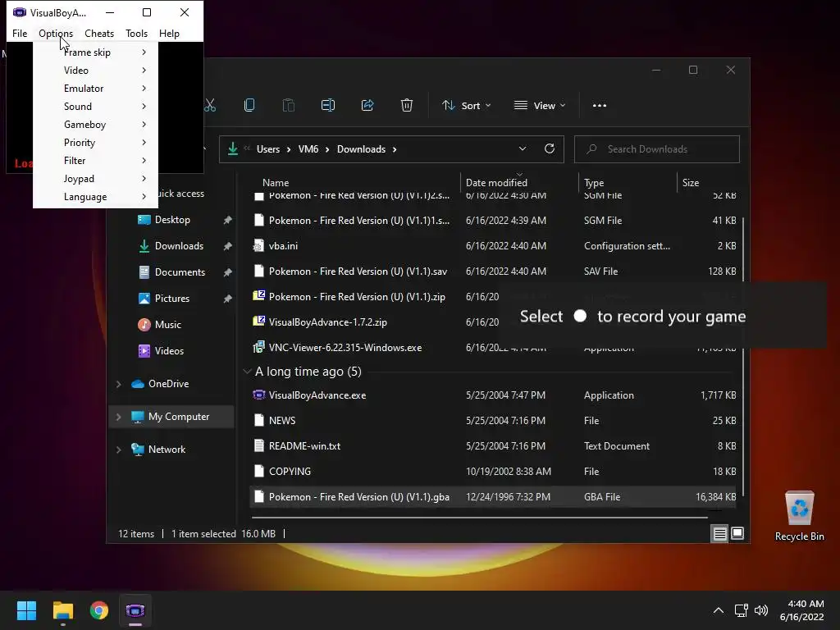Show hidden system tray icons chevron
The width and height of the screenshot is (840, 630).
[719, 610]
